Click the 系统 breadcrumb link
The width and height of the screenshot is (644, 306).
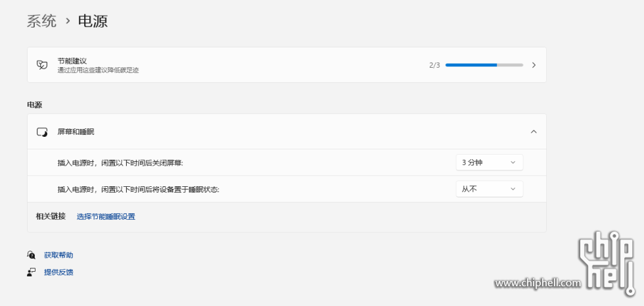41,21
